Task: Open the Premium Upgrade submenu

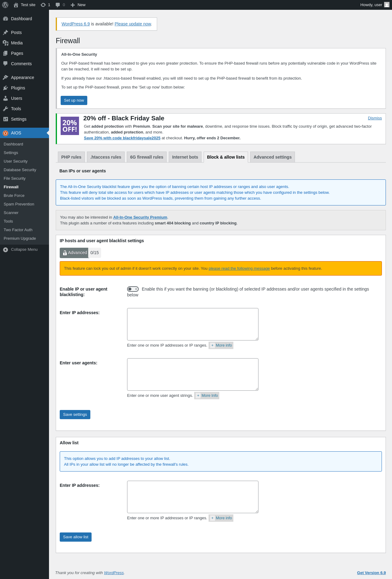Action: (x=24, y=239)
